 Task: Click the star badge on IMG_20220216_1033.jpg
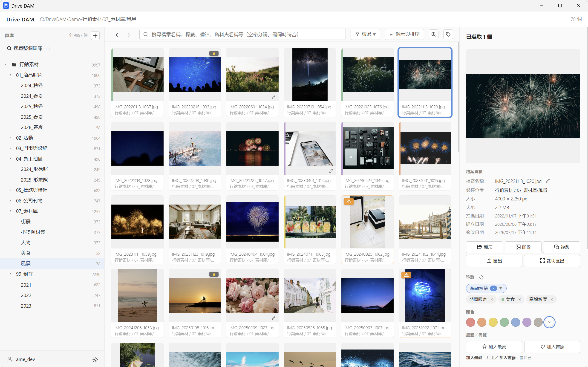click(214, 53)
